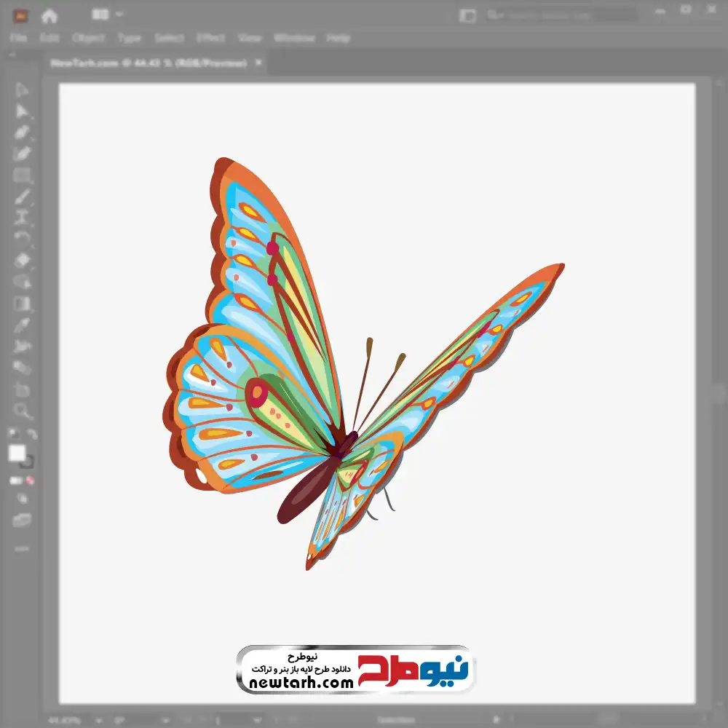
Task: Select the Type tool
Action: (22, 217)
